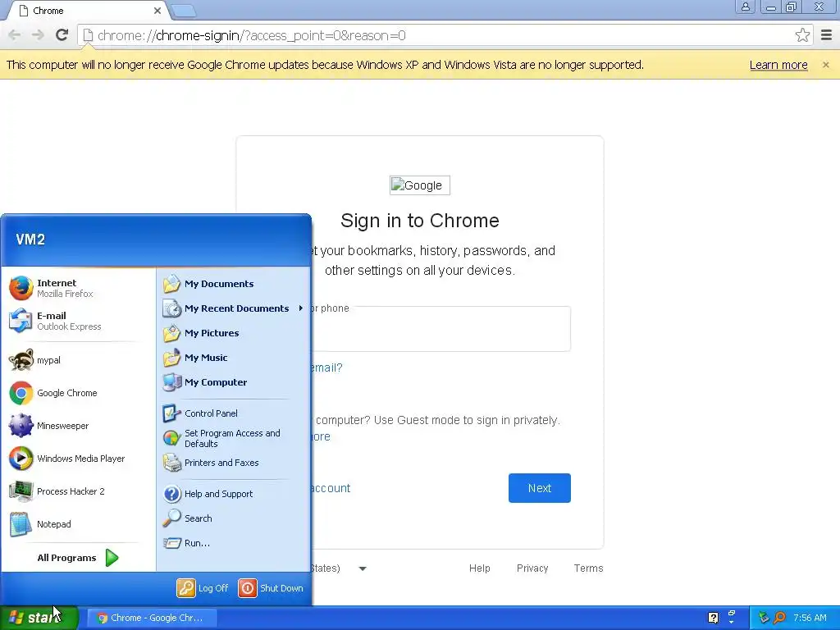
Task: Click the Windows start button
Action: tap(39, 618)
